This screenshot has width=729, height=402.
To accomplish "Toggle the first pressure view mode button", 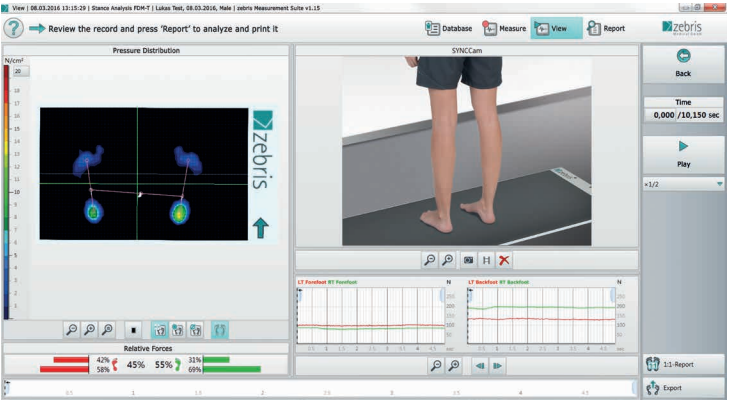I will [160, 328].
